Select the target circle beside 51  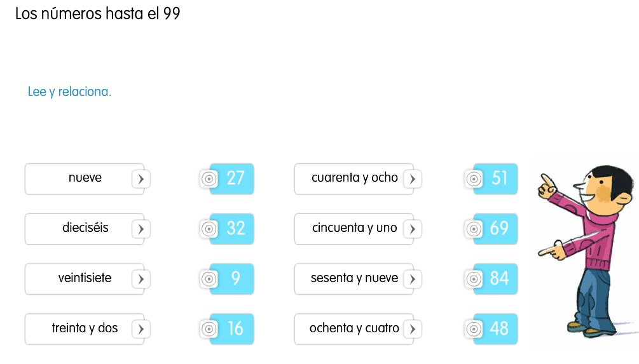474,179
